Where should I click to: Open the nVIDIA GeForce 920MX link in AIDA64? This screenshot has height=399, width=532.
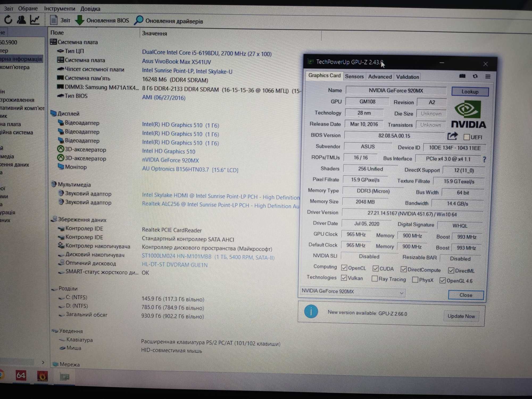(x=171, y=160)
